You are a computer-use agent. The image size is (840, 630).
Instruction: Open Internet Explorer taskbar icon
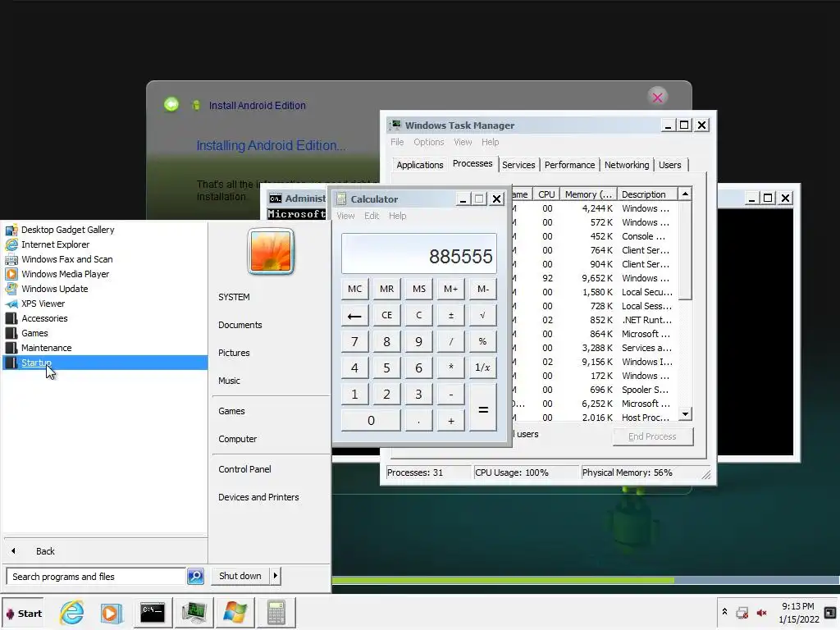pyautogui.click(x=72, y=613)
